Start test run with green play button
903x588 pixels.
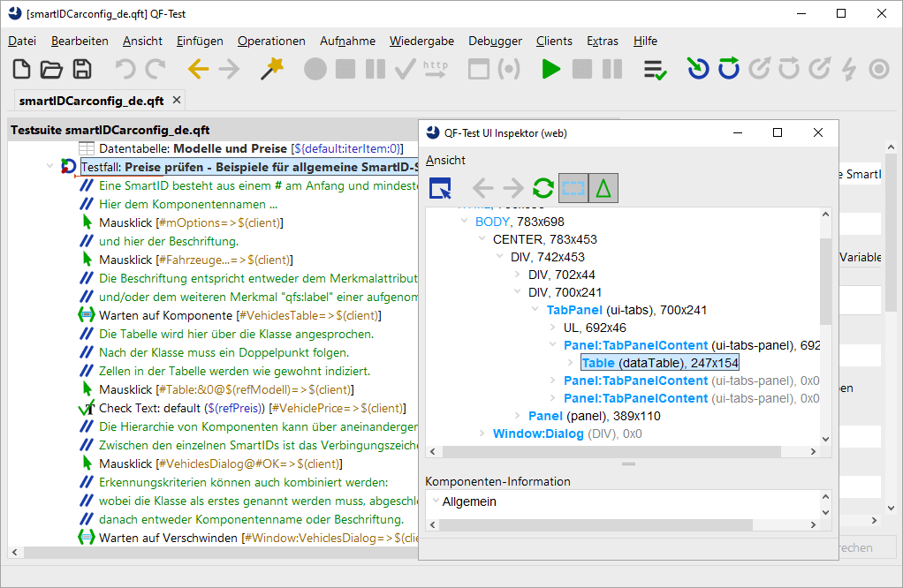pyautogui.click(x=551, y=69)
